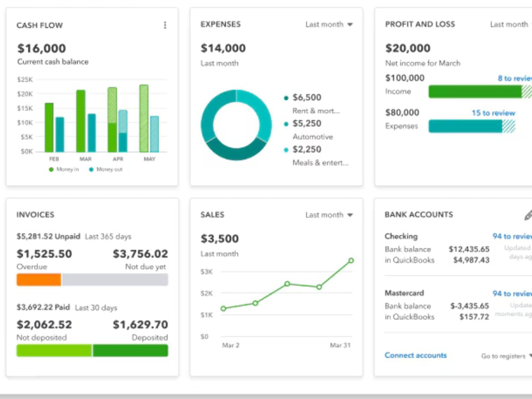
Task: Open Expenses Last month dropdown
Action: (x=329, y=24)
